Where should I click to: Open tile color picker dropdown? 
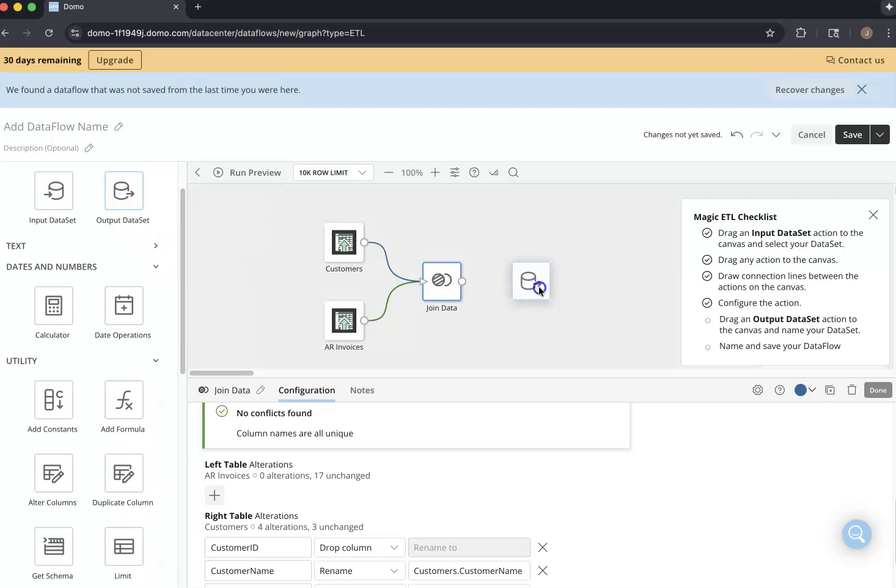805,390
